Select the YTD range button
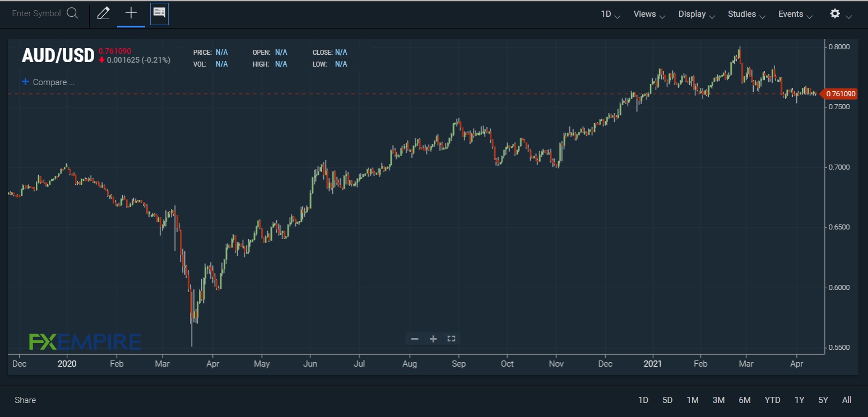 point(772,400)
